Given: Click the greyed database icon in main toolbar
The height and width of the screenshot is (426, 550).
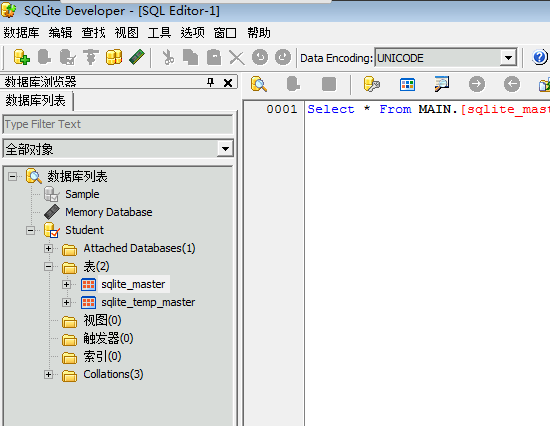Looking at the screenshot, I should point(44,57).
